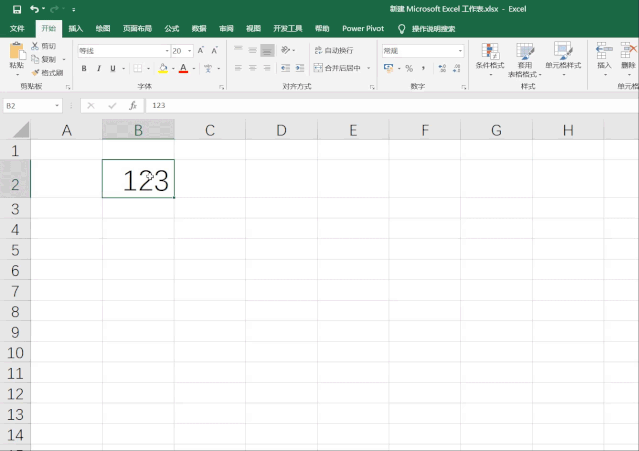Switch to the 插入 (Insert) ribbon tab

coord(75,29)
